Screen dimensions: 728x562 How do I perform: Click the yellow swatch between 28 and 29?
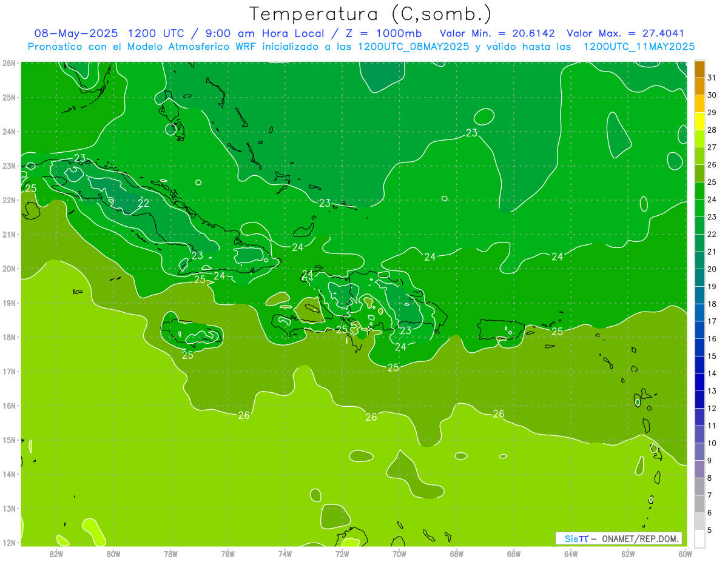point(699,121)
